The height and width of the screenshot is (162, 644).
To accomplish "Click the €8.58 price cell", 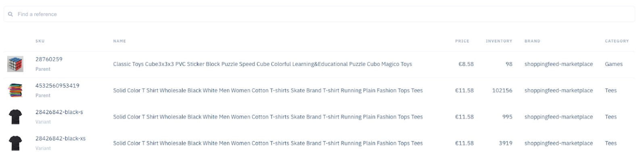I will pyautogui.click(x=466, y=64).
